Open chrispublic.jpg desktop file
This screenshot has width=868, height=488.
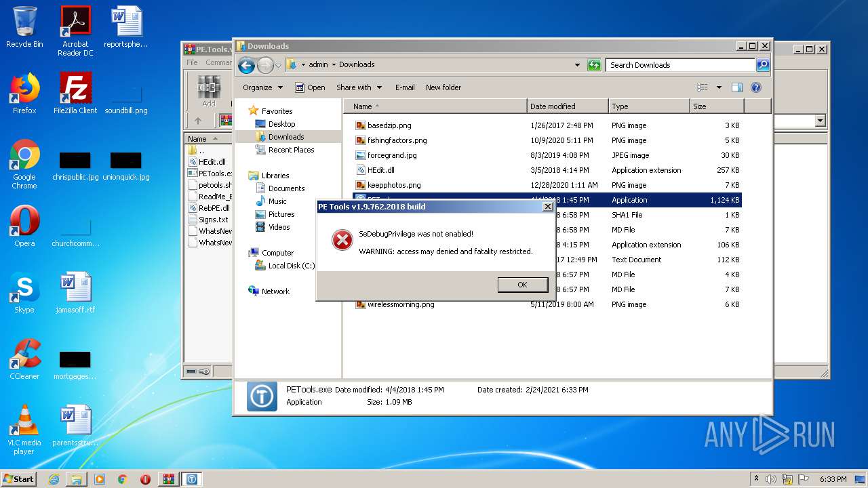(75, 166)
